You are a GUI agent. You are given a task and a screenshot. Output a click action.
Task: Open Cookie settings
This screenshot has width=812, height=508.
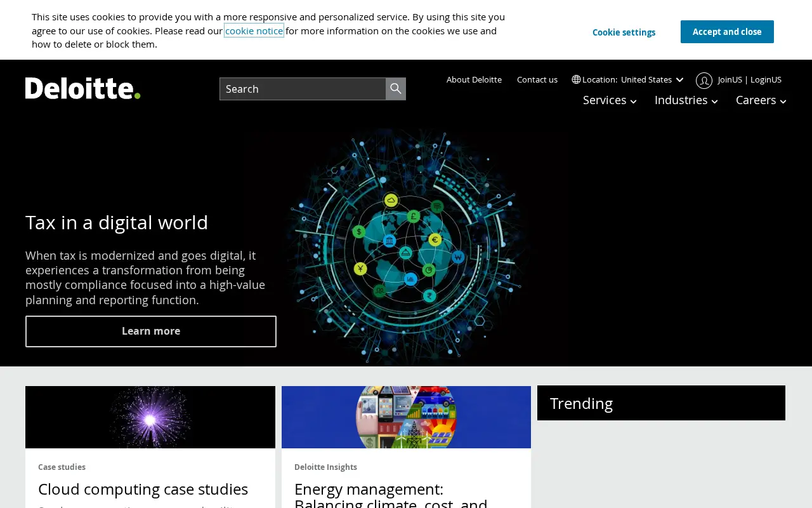click(624, 32)
